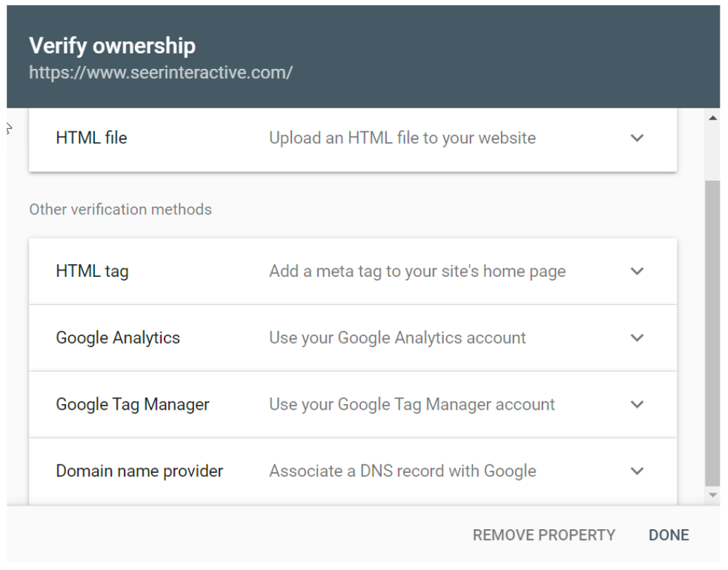Click the REMOVE PROPERTY button
The width and height of the screenshot is (728, 570).
click(x=544, y=536)
